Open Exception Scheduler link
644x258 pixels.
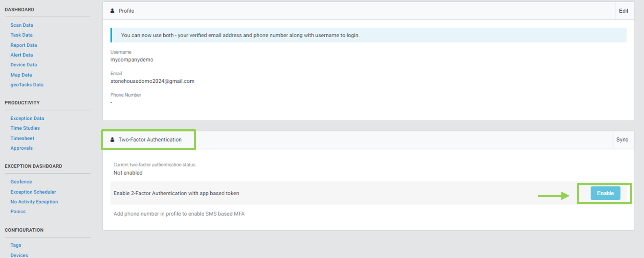pyautogui.click(x=33, y=192)
